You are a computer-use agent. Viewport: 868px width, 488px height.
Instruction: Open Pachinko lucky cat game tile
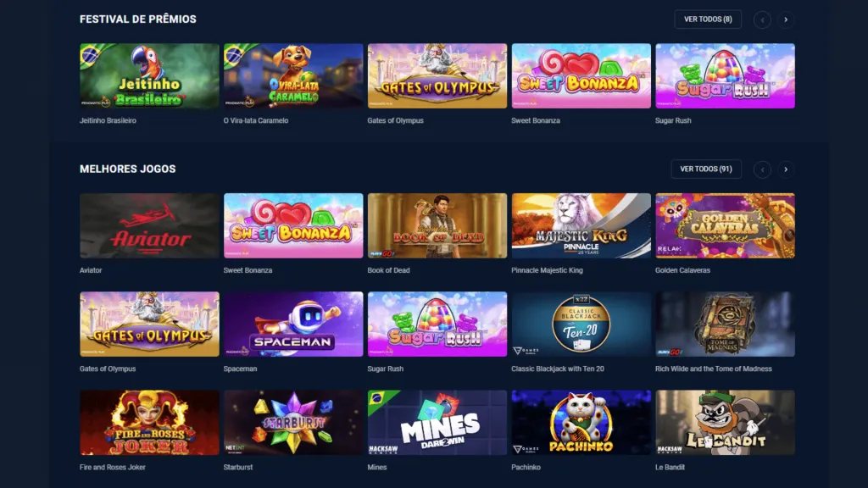coord(581,422)
